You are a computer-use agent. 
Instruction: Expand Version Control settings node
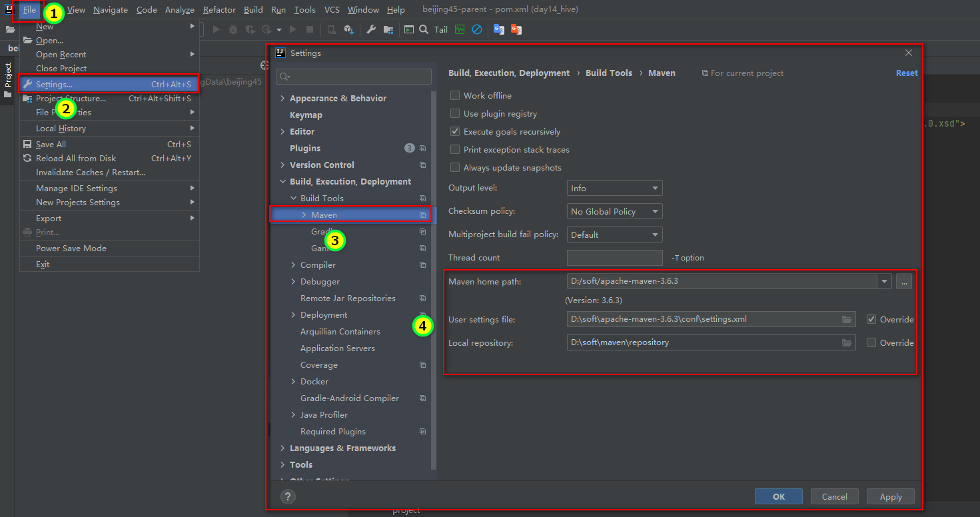[x=282, y=165]
